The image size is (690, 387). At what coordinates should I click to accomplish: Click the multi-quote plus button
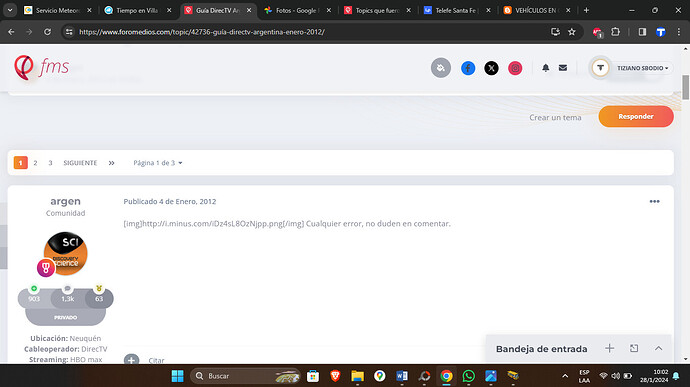click(131, 360)
